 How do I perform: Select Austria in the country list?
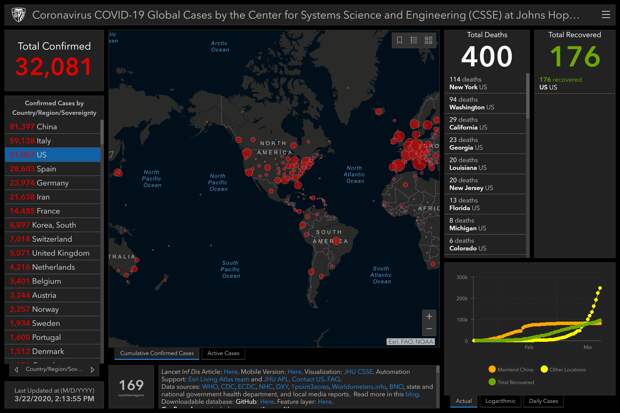click(x=53, y=296)
